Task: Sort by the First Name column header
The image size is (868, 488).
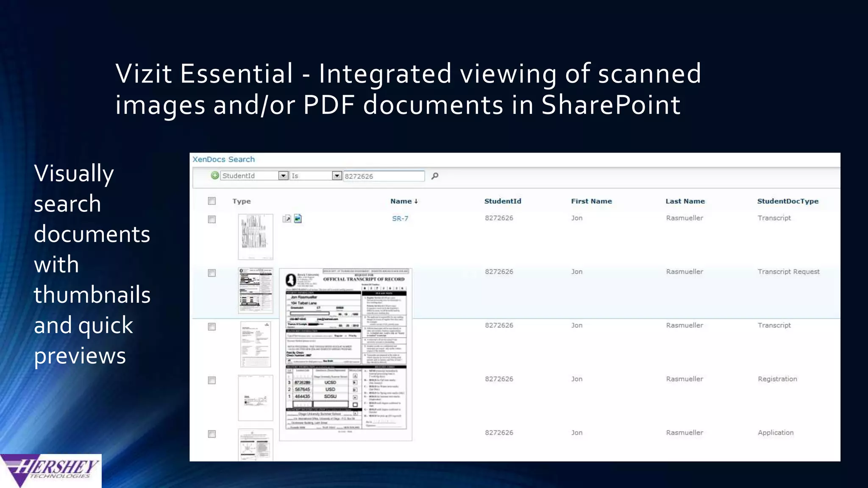Action: point(591,201)
